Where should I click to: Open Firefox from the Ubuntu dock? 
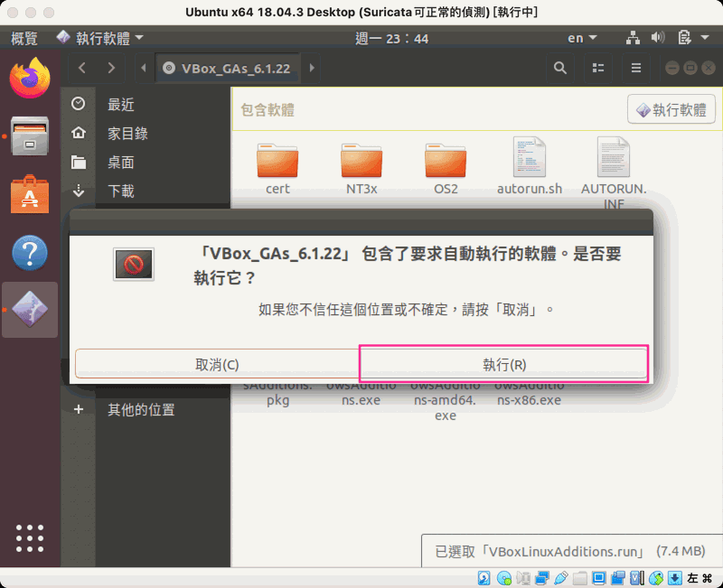[30, 78]
